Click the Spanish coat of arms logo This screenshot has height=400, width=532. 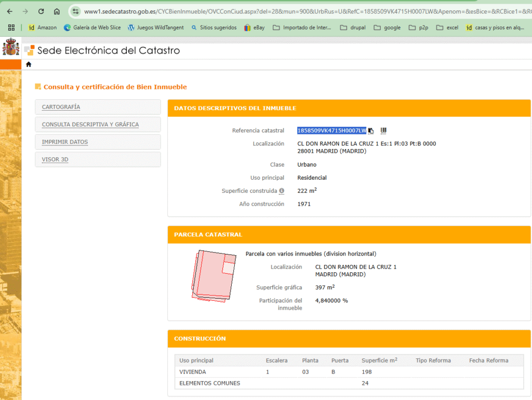[x=10, y=49]
